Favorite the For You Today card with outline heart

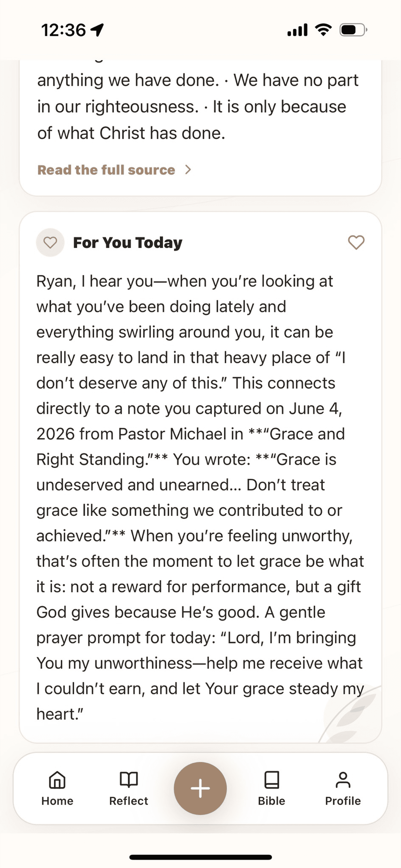(x=356, y=242)
